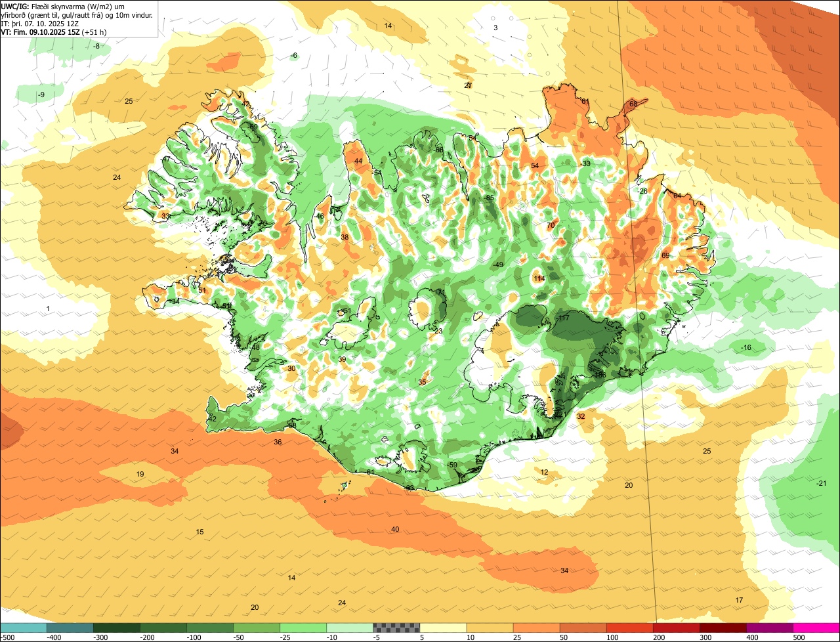The width and height of the screenshot is (840, 642).
Task: Click the map value '-16'
Action: pos(746,347)
